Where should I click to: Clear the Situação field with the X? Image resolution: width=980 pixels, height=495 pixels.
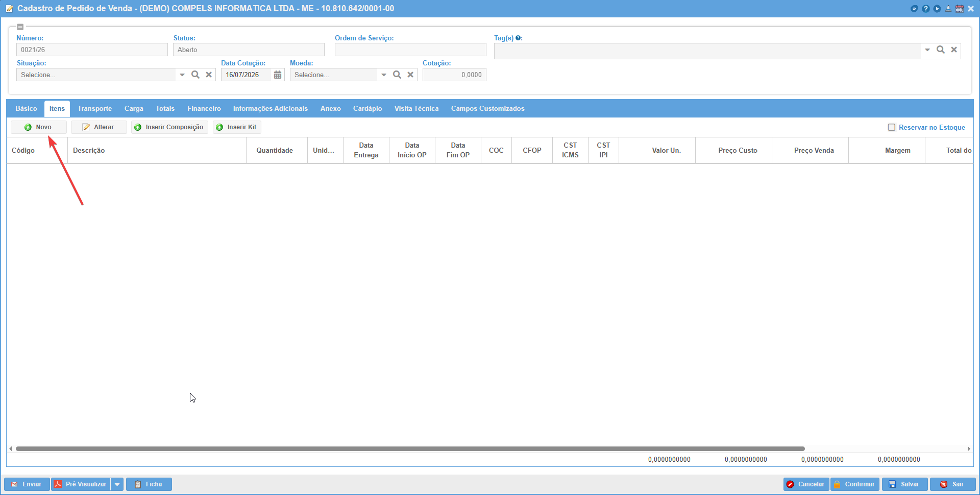(x=209, y=75)
